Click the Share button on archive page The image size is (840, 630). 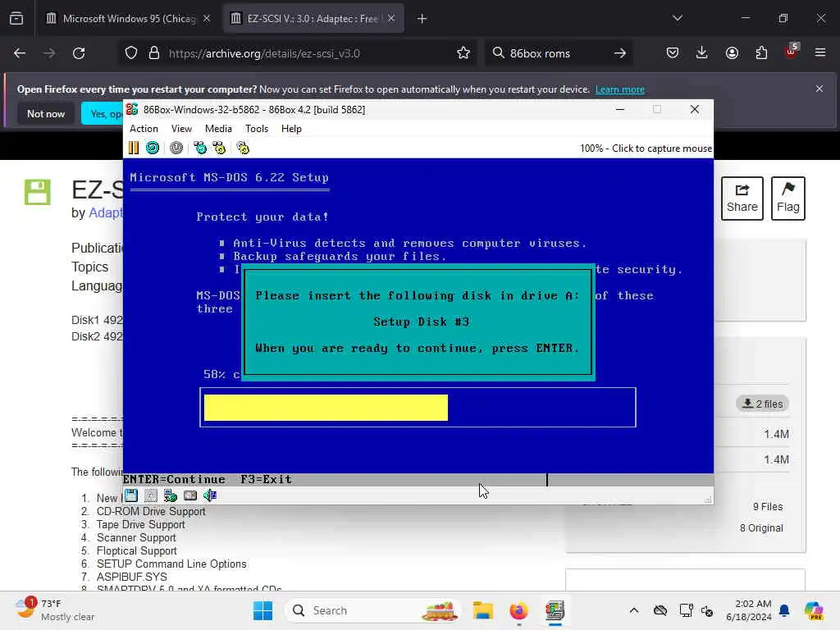point(742,199)
